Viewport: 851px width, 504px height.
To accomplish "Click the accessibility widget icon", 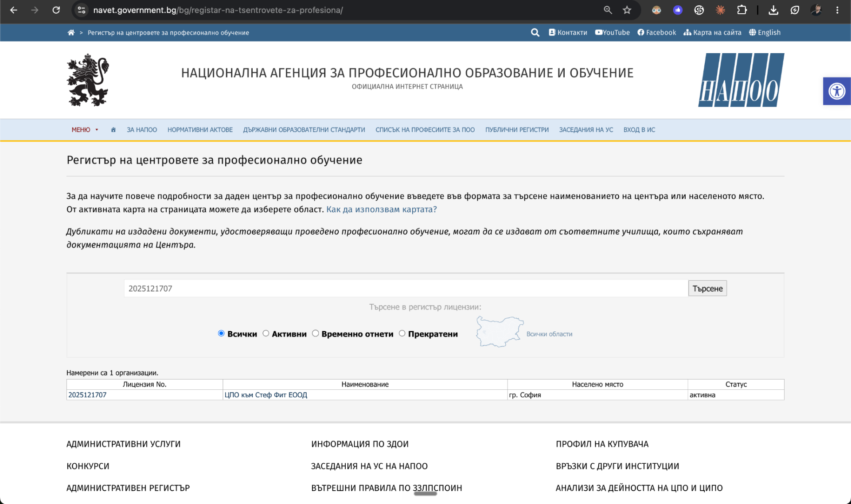I will click(837, 91).
